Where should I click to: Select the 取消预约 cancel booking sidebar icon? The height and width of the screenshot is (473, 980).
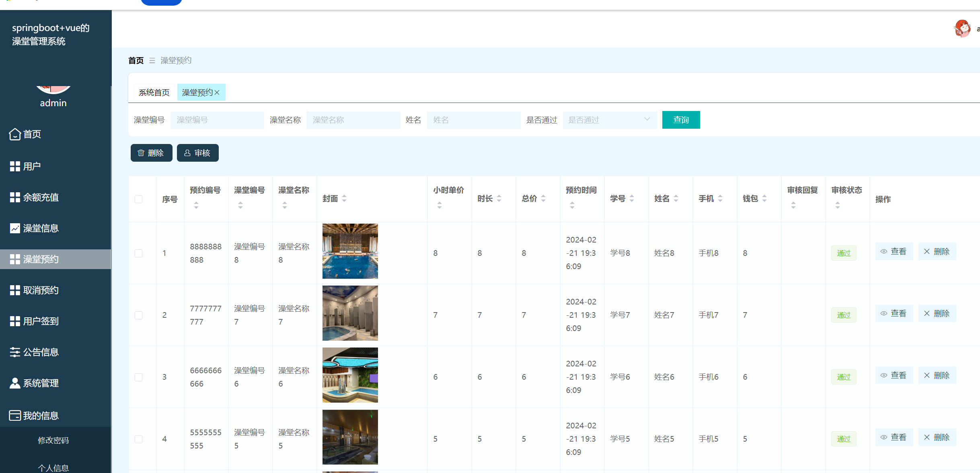(x=15, y=290)
